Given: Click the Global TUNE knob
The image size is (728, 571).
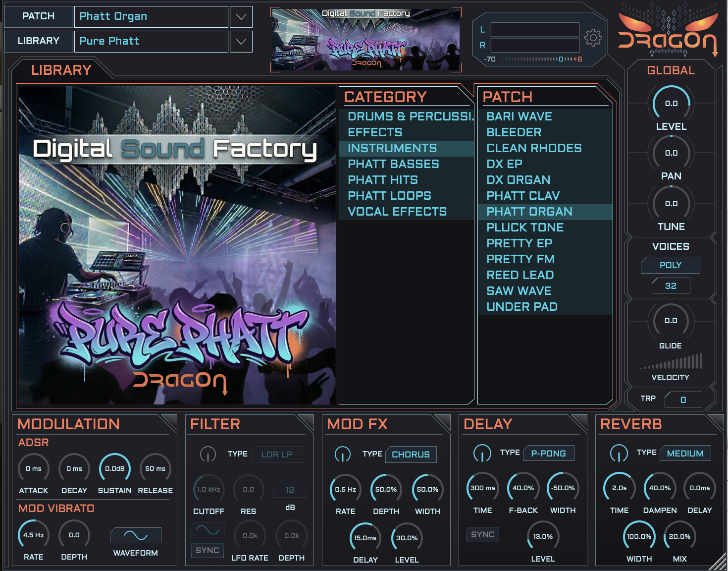Looking at the screenshot, I should 671,204.
